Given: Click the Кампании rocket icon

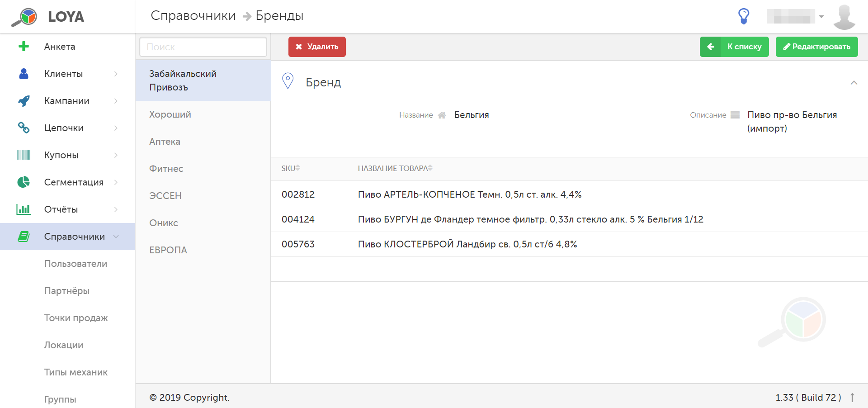Looking at the screenshot, I should tap(24, 101).
